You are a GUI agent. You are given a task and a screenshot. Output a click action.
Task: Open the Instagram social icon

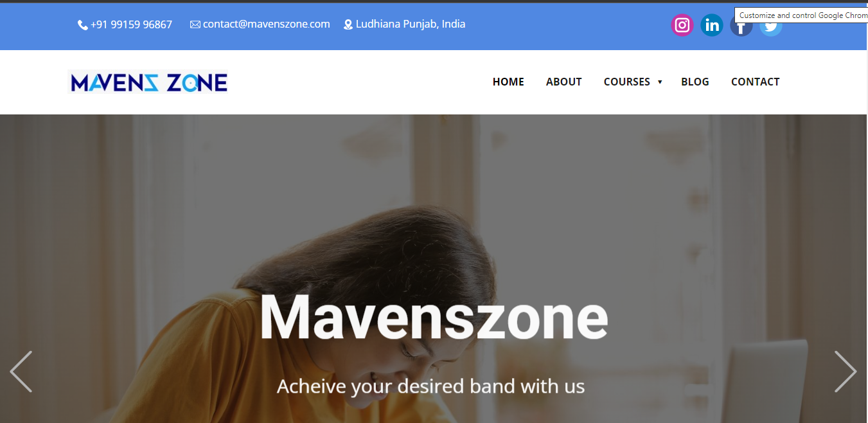click(x=682, y=25)
